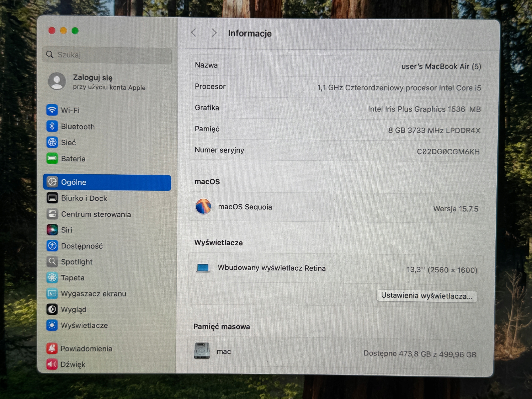Click 'macOS Sequoia' label
The image size is (532, 399).
[x=245, y=207]
